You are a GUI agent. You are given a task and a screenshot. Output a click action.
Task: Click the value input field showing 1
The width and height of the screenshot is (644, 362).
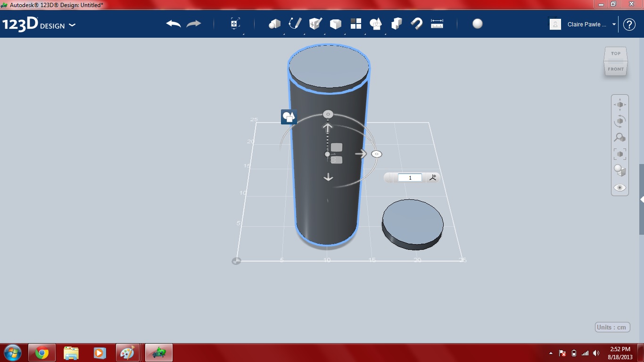[410, 178]
